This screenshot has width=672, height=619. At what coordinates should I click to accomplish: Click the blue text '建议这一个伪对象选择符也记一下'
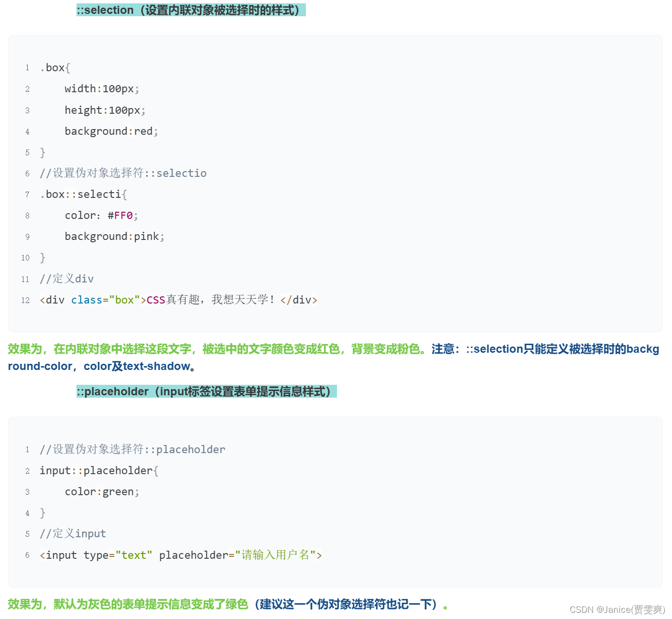tap(346, 604)
